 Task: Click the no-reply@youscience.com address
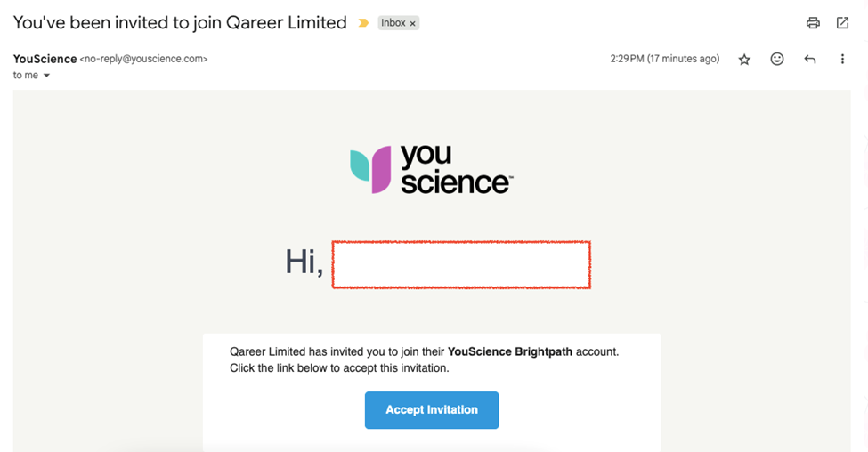pos(144,59)
